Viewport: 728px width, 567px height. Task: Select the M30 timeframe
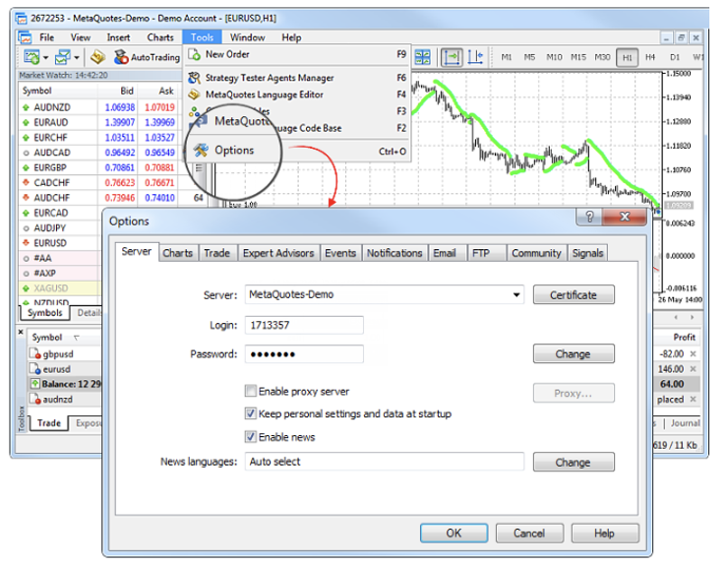(602, 57)
